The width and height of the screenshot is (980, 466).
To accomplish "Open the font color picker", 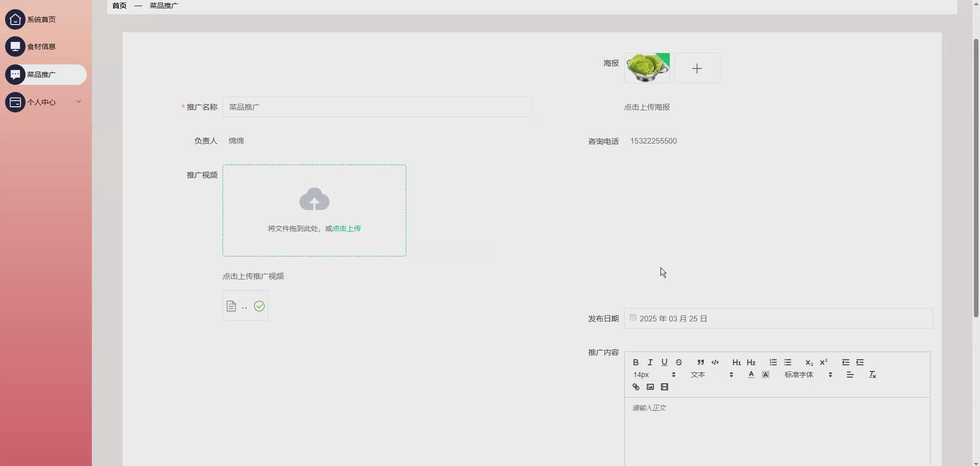I will click(x=751, y=375).
